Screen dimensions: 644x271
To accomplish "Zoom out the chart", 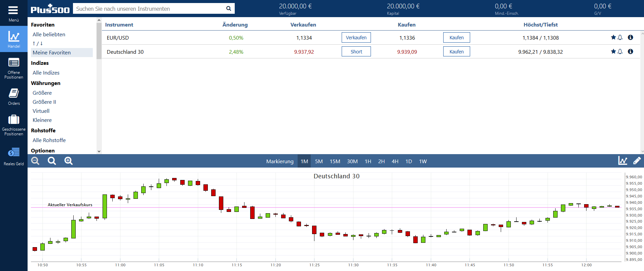I will tap(35, 161).
